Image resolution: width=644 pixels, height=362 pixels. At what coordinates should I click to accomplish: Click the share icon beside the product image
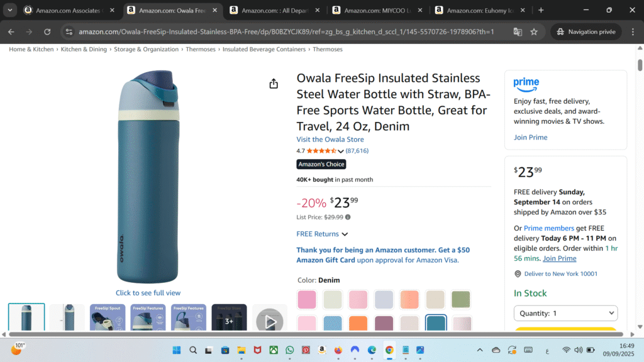click(274, 82)
